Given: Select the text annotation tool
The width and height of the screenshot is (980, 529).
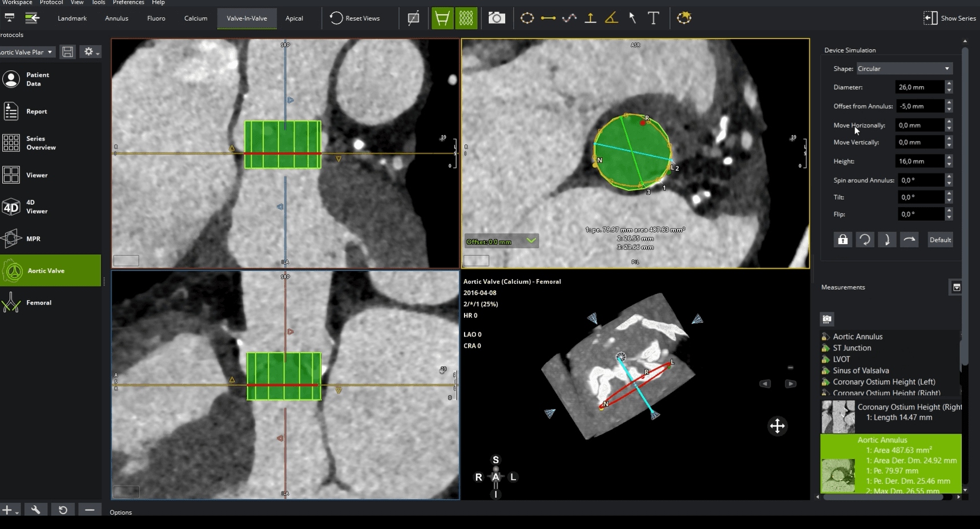Looking at the screenshot, I should pyautogui.click(x=654, y=18).
